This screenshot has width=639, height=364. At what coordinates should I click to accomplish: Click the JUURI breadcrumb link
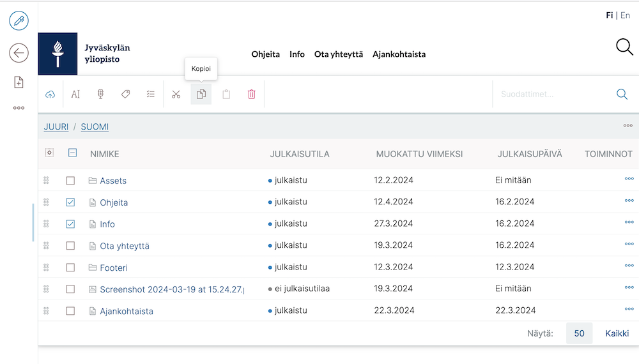point(56,126)
